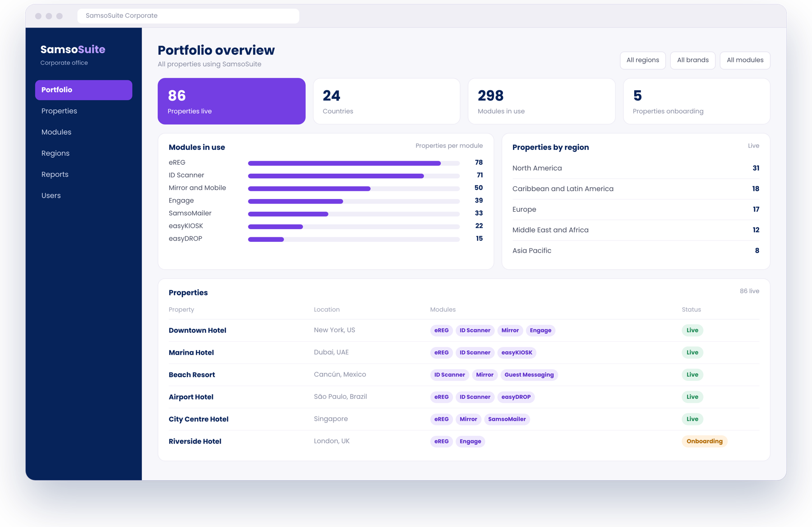
Task: Open the All modules filter
Action: point(745,60)
